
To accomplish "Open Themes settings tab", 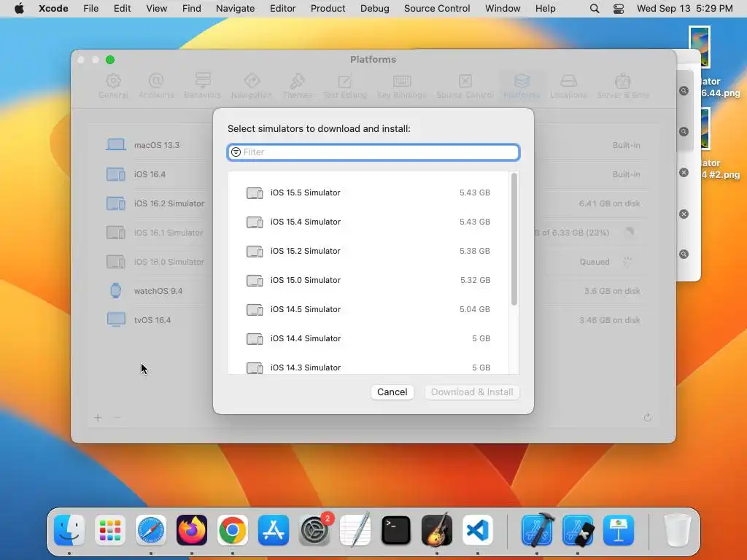I will point(298,86).
